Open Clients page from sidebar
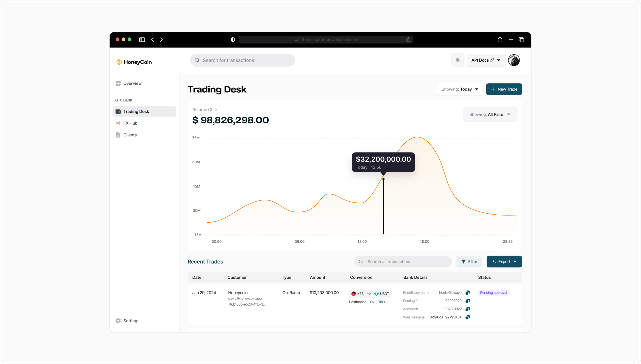 click(130, 135)
